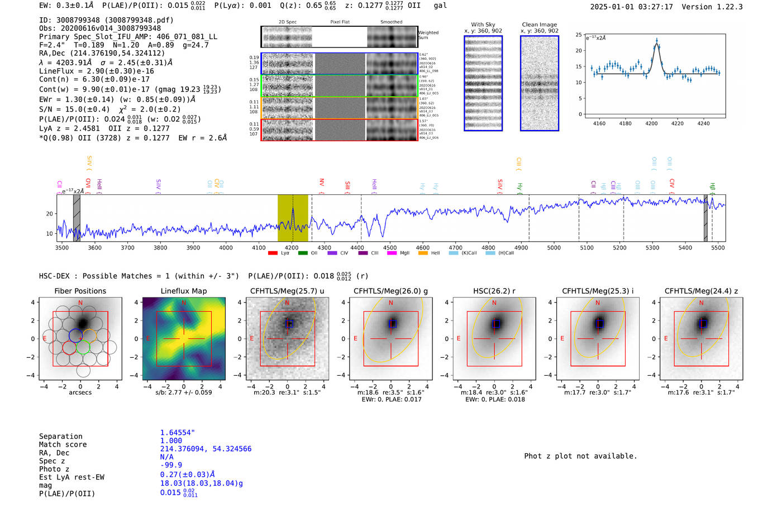Image resolution: width=782 pixels, height=532 pixels.
Task: Select the blue-bordered 2D spectrum row
Action: coord(340,64)
